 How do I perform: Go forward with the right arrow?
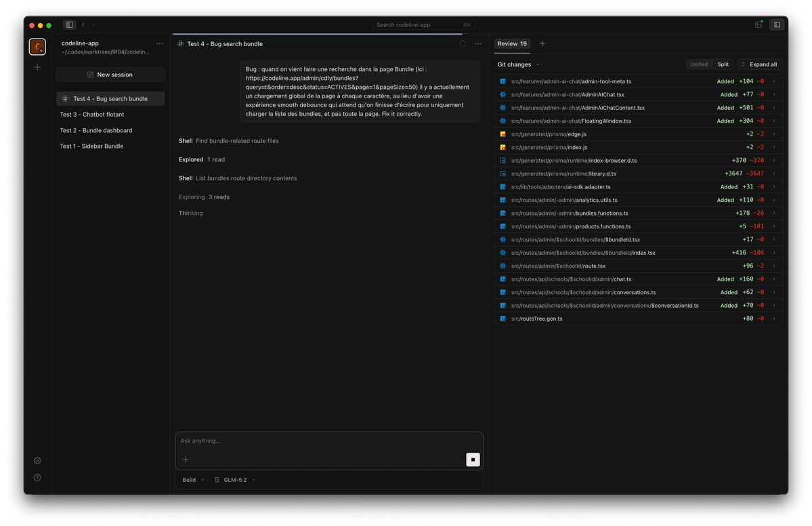tap(93, 24)
